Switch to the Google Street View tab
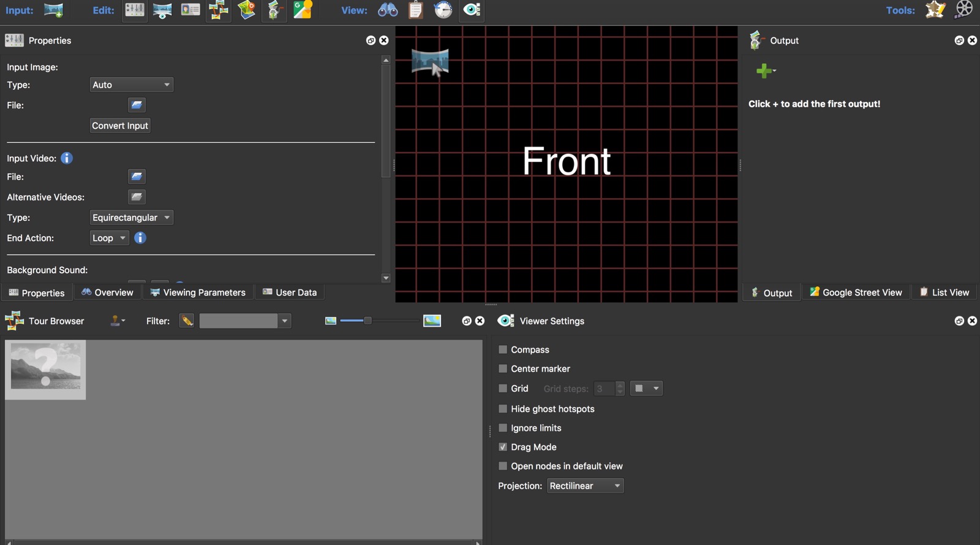This screenshot has height=545, width=980. [856, 292]
